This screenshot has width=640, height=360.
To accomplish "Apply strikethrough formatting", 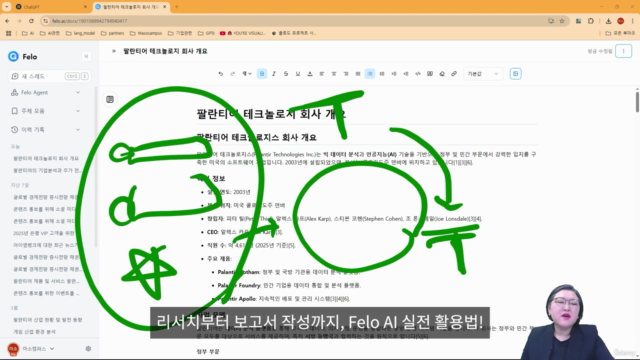I will (286, 74).
